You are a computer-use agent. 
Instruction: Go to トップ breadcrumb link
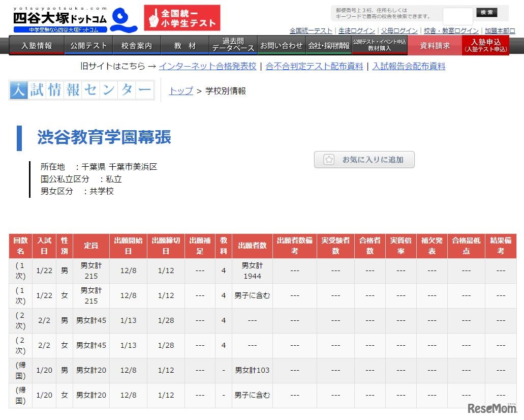181,91
